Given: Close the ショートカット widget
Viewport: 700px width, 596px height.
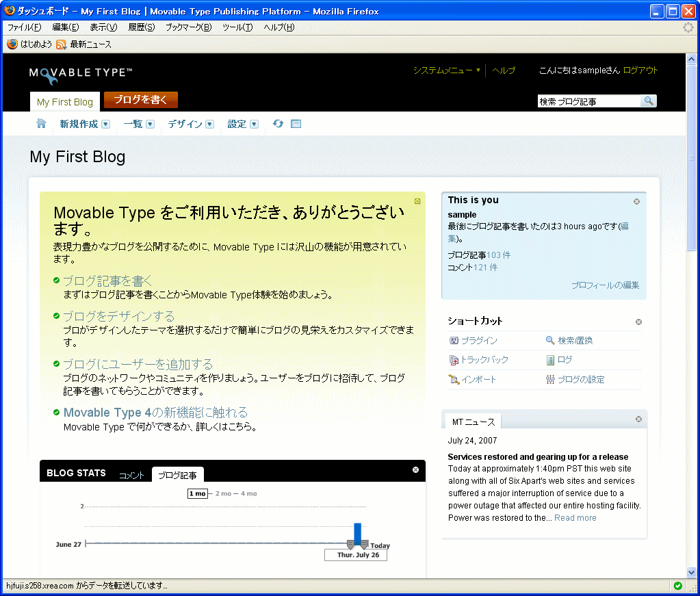Looking at the screenshot, I should pos(638,322).
